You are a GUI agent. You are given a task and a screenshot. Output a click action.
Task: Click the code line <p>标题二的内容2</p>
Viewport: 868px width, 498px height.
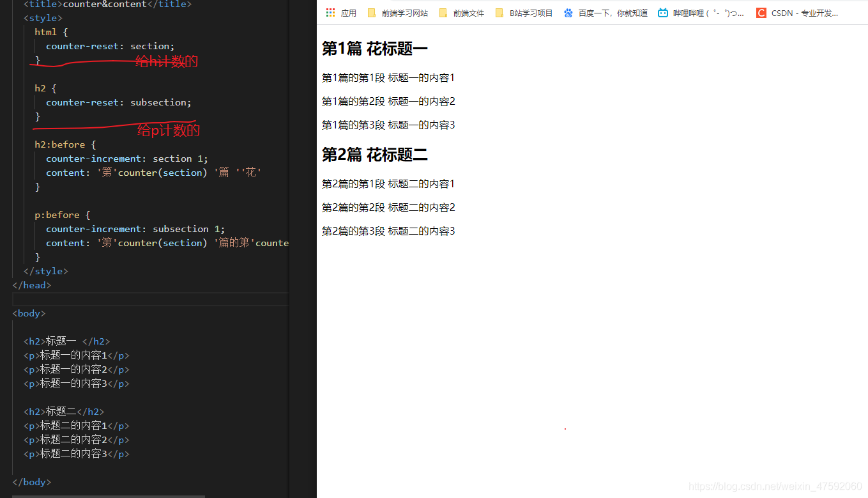click(77, 440)
